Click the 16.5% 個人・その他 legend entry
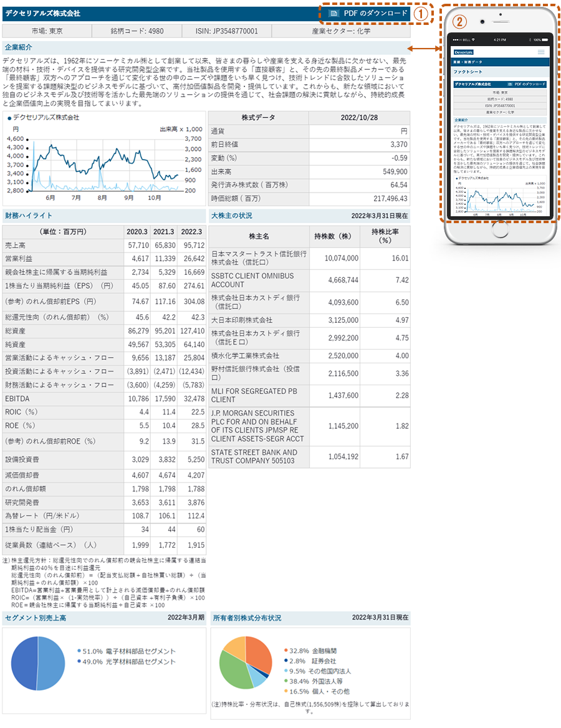561x728 pixels. [x=317, y=692]
